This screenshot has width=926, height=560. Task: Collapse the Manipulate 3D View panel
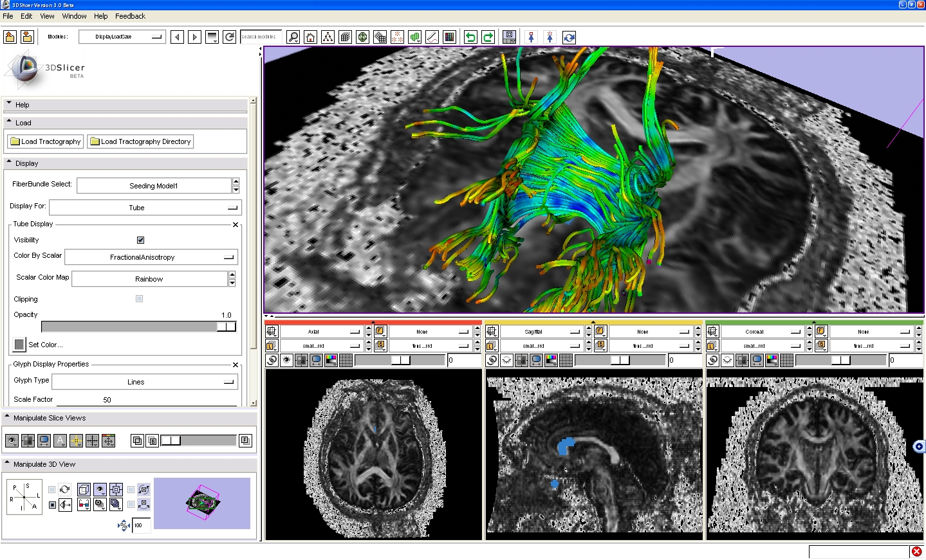(x=8, y=464)
